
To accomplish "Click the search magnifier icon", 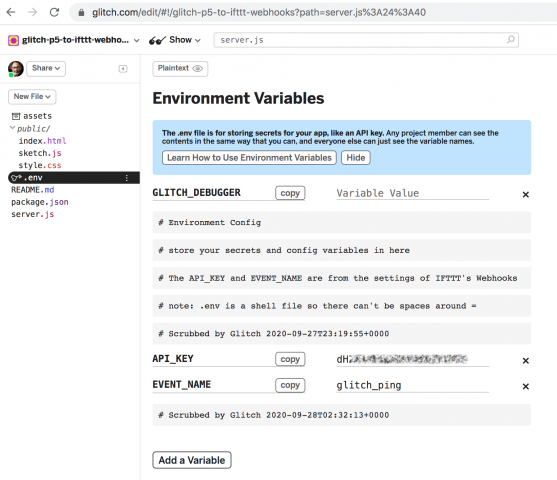I will coord(510,39).
